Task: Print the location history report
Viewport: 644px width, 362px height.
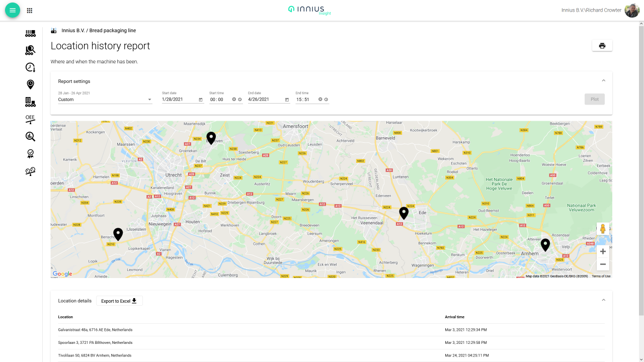Action: pyautogui.click(x=602, y=46)
